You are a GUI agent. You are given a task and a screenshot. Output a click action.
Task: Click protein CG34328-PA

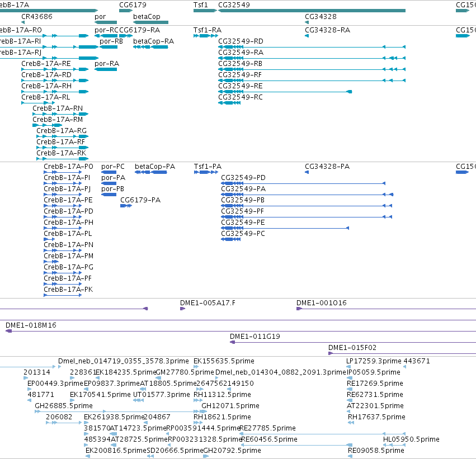pyautogui.click(x=327, y=167)
